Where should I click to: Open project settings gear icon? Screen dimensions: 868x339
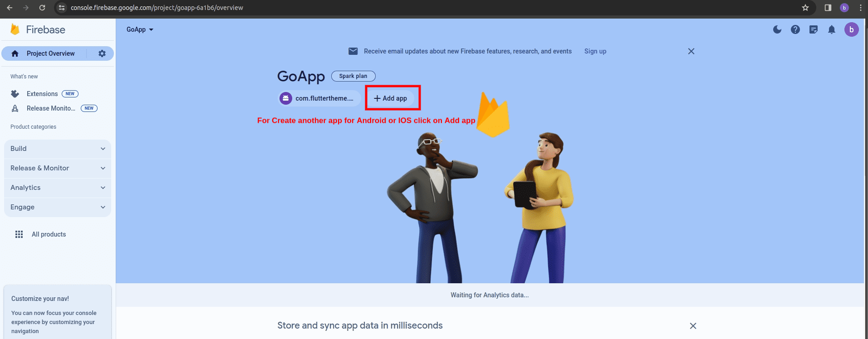(102, 53)
